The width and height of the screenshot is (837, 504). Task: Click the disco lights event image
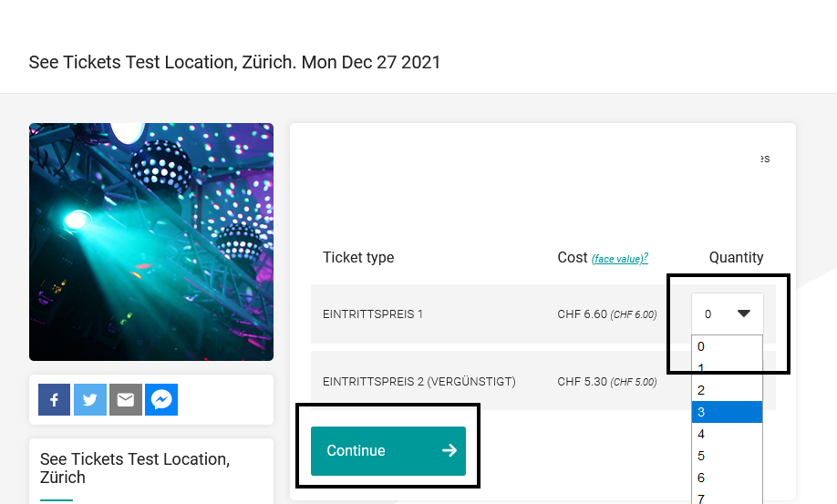coord(151,242)
